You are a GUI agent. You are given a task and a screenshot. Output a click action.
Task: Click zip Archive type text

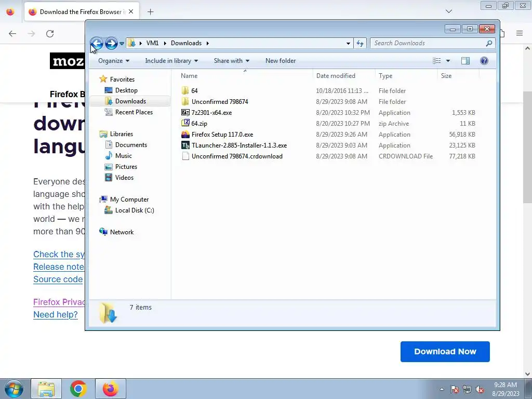[394, 124]
